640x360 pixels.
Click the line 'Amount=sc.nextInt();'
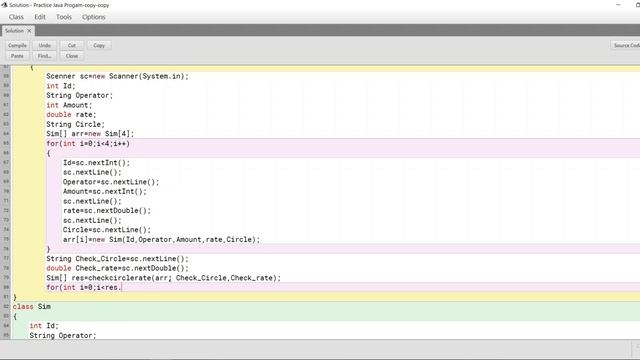[x=104, y=191]
